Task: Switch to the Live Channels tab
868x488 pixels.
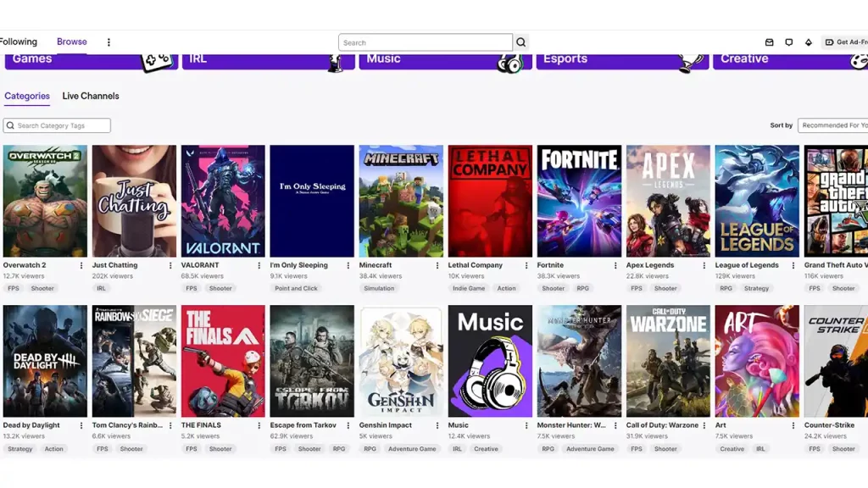Action: [x=91, y=96]
